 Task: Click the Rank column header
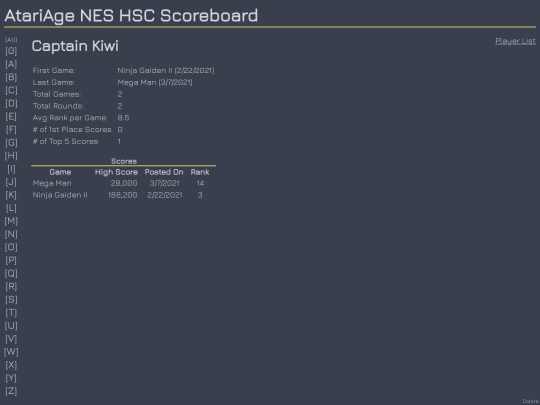200,172
